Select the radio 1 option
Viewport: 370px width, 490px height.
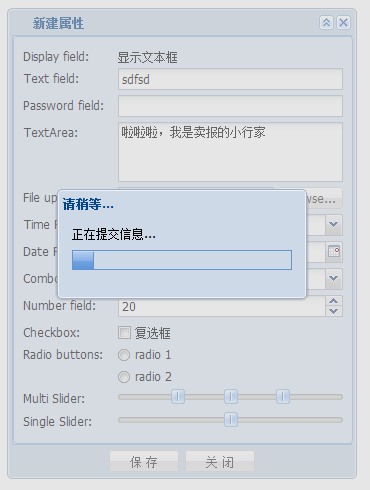[124, 355]
